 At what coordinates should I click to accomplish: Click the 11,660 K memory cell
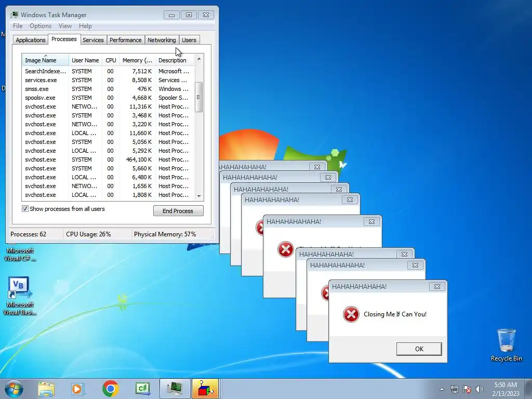[x=140, y=133]
